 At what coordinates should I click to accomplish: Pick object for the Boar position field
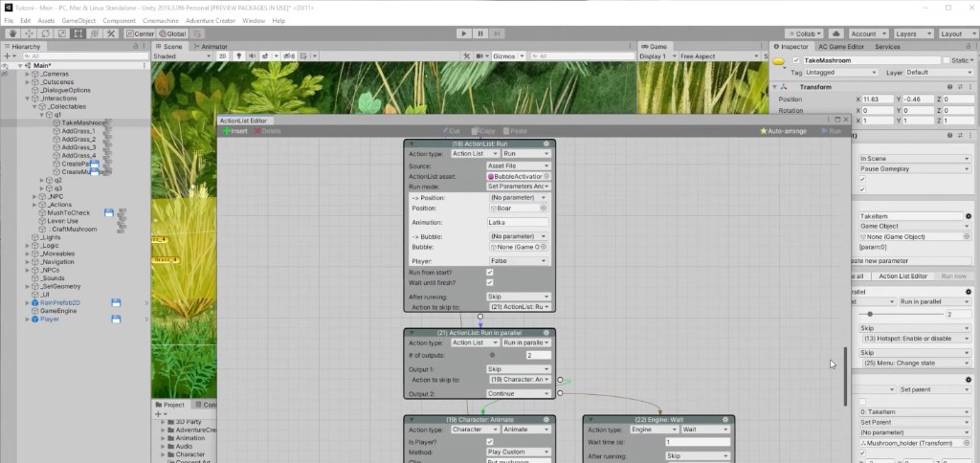(x=544, y=209)
